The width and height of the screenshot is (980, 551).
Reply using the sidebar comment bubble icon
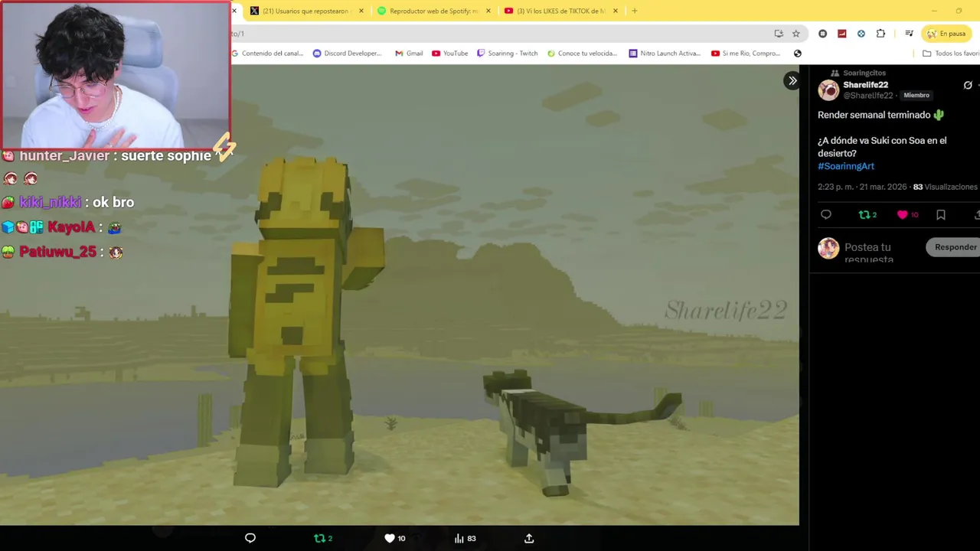[x=826, y=215]
